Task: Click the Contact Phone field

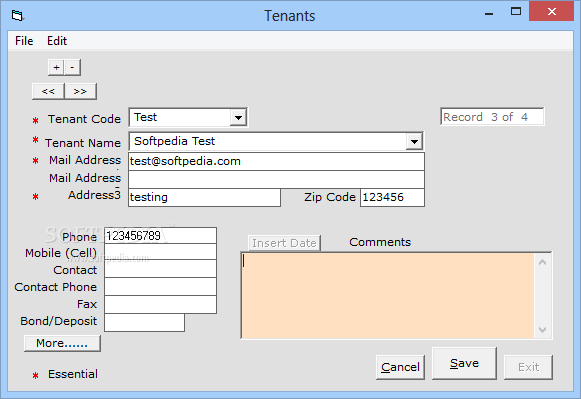Action: [160, 287]
